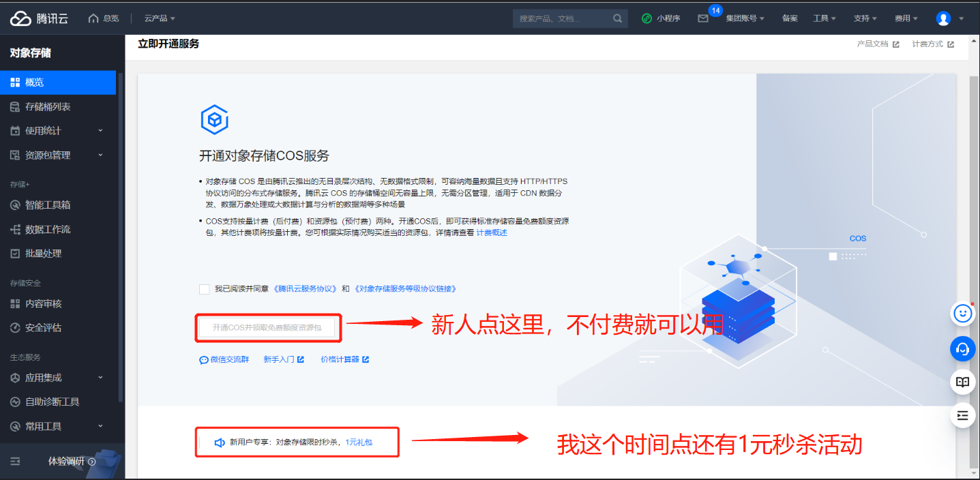Click the 14 notification badge
This screenshot has width=980, height=480.
tap(715, 10)
